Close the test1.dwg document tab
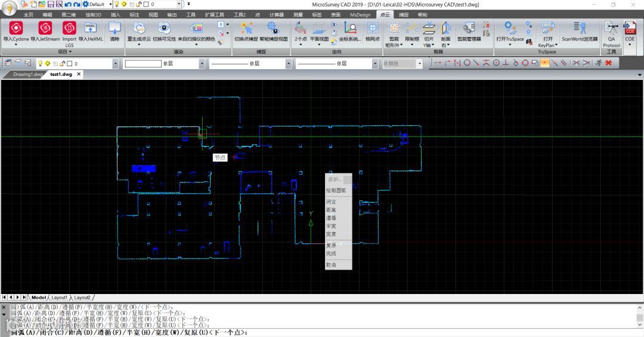 coord(79,75)
